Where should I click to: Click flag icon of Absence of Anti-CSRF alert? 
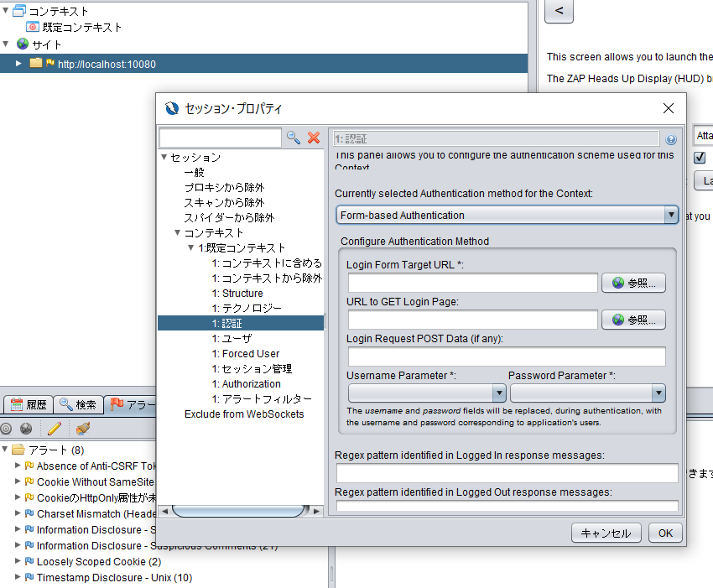click(x=29, y=466)
